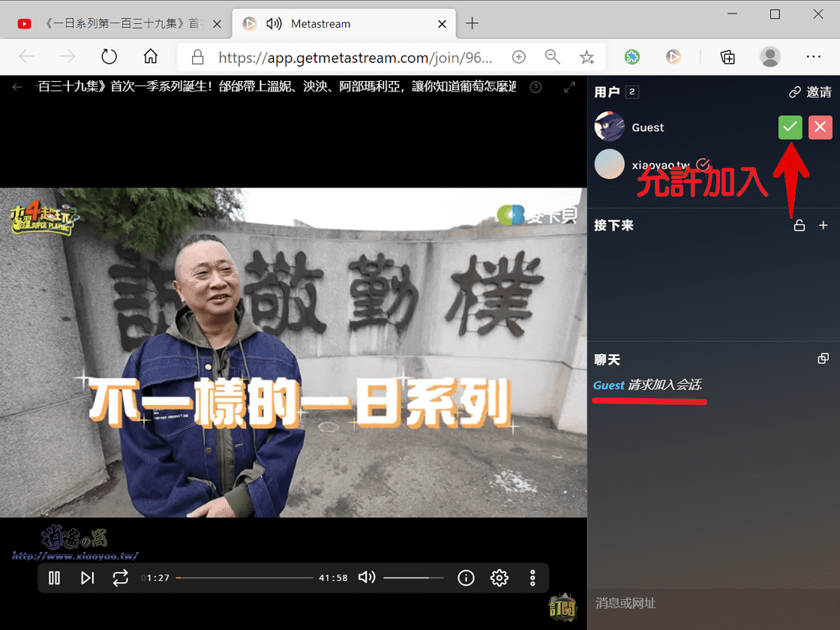Click the browser forward button
This screenshot has height=630, width=840.
[67, 56]
